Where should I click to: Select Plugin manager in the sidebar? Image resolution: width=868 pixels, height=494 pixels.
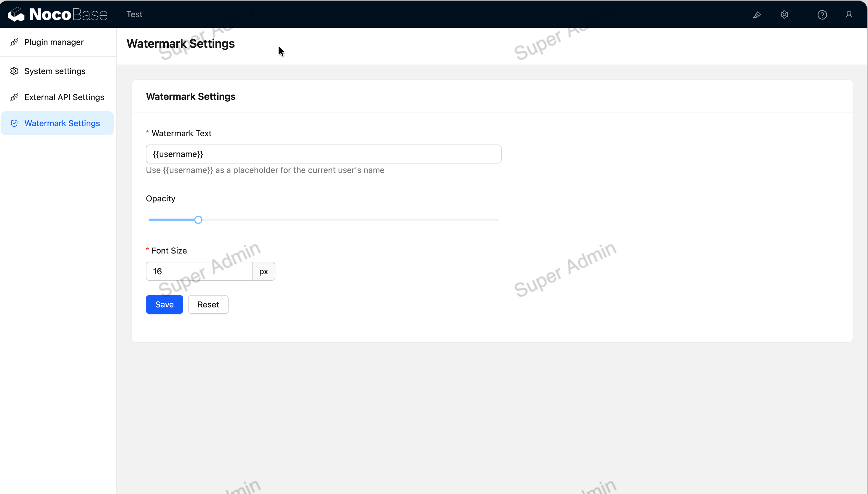[54, 42]
